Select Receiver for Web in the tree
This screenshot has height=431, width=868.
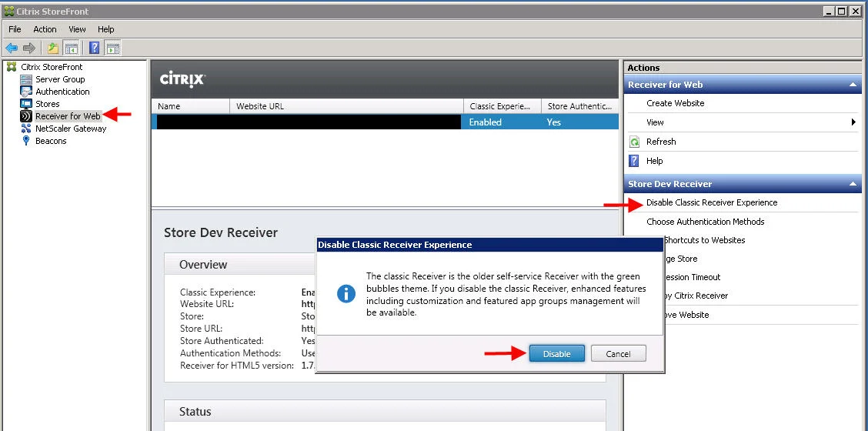point(68,116)
